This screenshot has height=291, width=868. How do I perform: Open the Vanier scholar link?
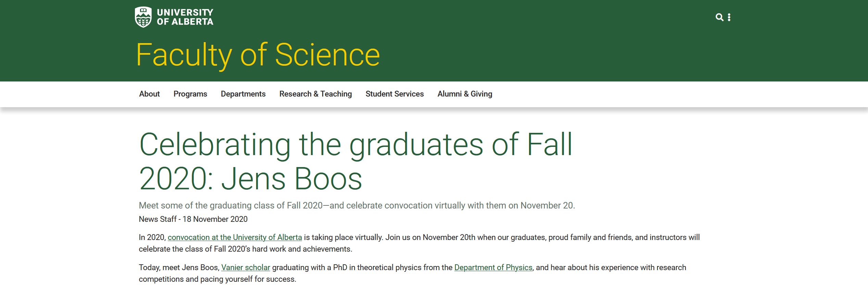[246, 267]
